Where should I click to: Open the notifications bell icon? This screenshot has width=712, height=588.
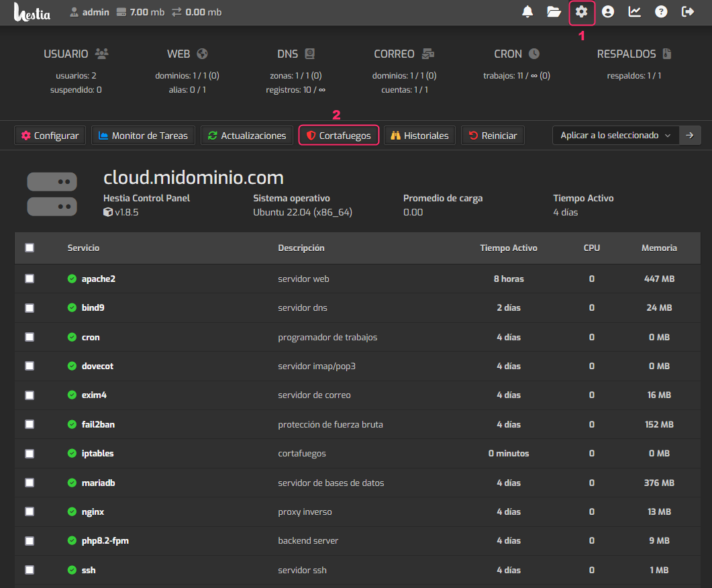point(528,11)
